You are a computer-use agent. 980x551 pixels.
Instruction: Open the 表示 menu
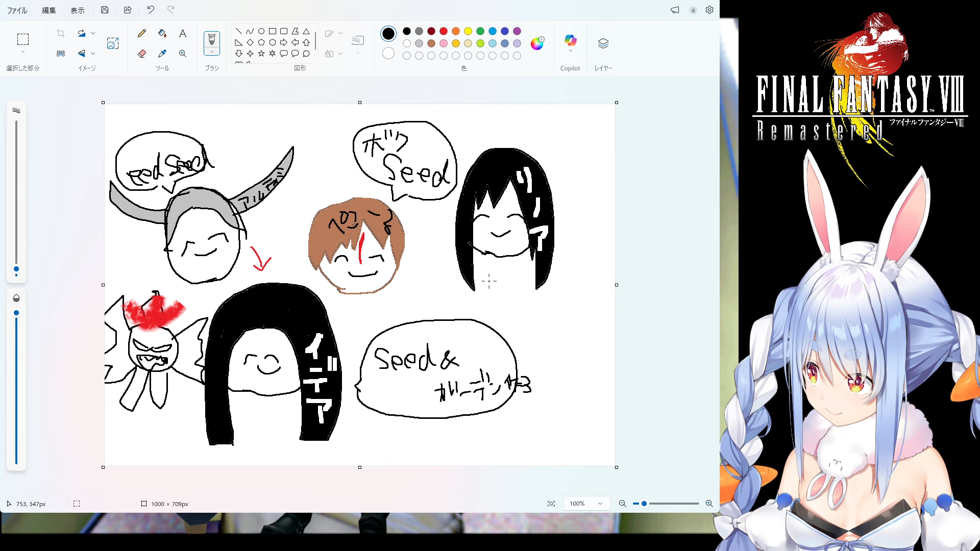pos(78,10)
